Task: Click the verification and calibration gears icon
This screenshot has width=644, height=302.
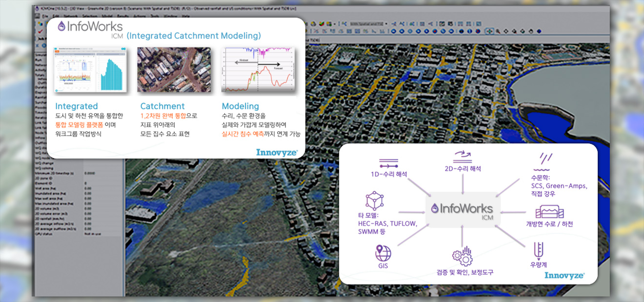Action: pos(462,257)
